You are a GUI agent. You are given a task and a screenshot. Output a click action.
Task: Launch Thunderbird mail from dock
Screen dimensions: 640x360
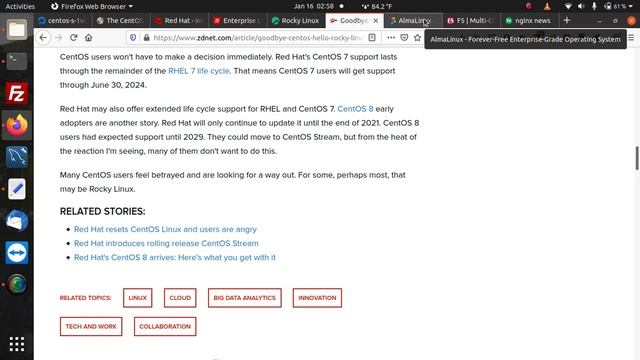click(17, 220)
